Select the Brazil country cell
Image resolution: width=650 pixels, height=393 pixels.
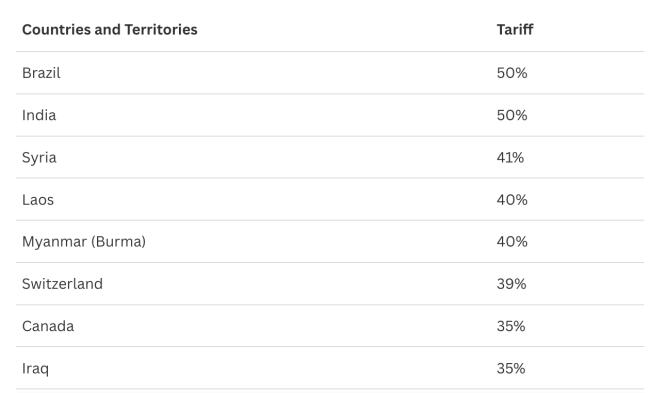click(41, 73)
